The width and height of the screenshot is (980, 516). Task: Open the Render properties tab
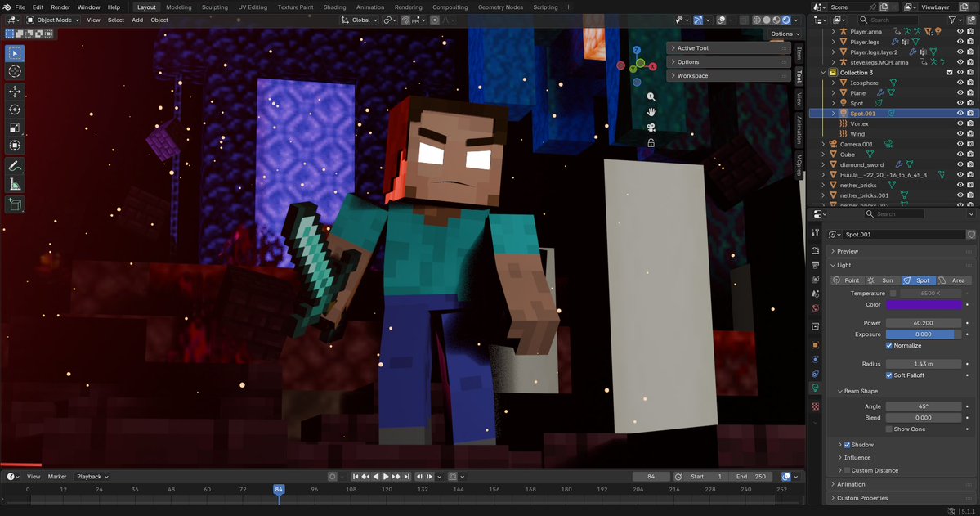(x=815, y=250)
